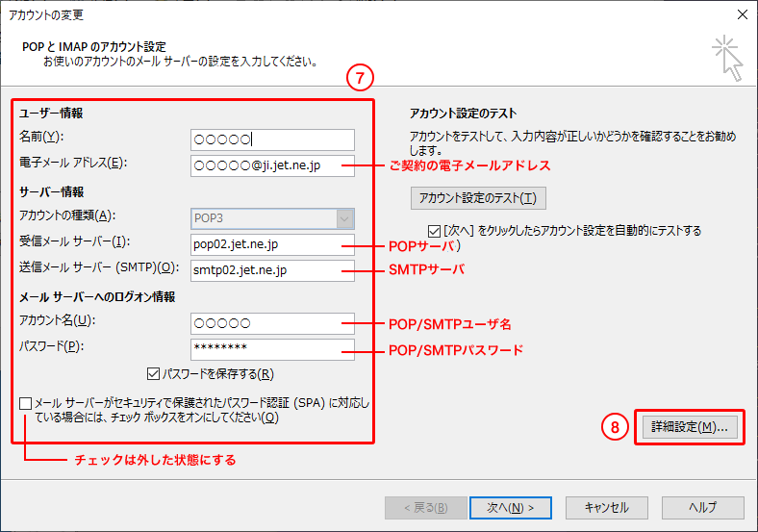
Task: Click the red ご契約の電子メールアドレス annotation label
Action: tap(469, 165)
